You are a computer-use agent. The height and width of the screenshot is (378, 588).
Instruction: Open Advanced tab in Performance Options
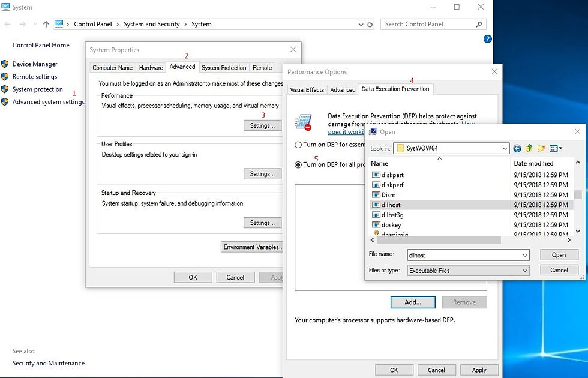click(343, 90)
